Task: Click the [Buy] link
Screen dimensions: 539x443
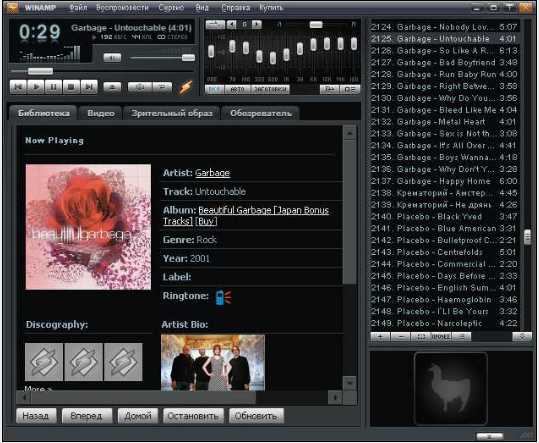Action: pos(206,221)
